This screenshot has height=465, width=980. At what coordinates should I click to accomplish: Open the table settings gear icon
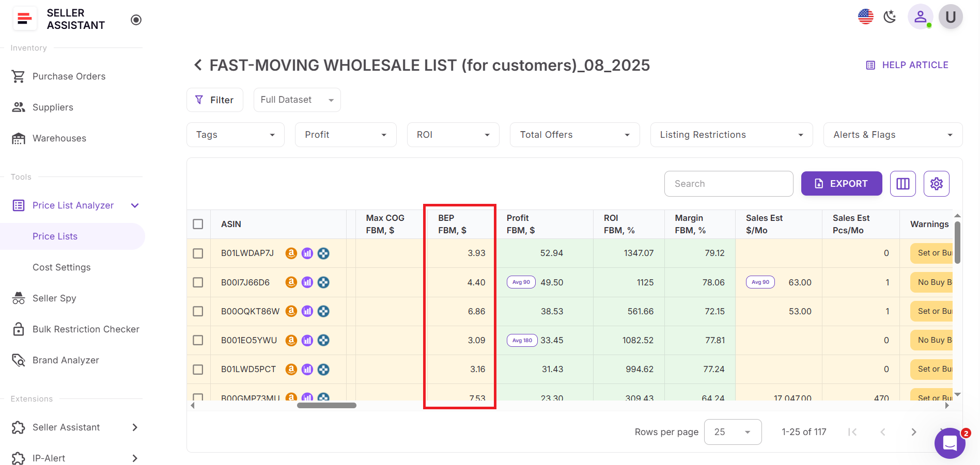(936, 183)
